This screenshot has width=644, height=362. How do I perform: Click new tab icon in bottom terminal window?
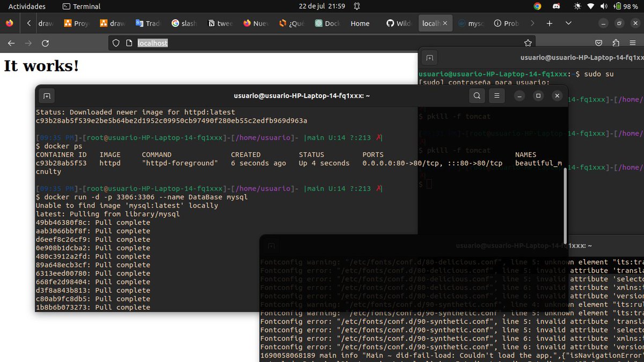271,246
